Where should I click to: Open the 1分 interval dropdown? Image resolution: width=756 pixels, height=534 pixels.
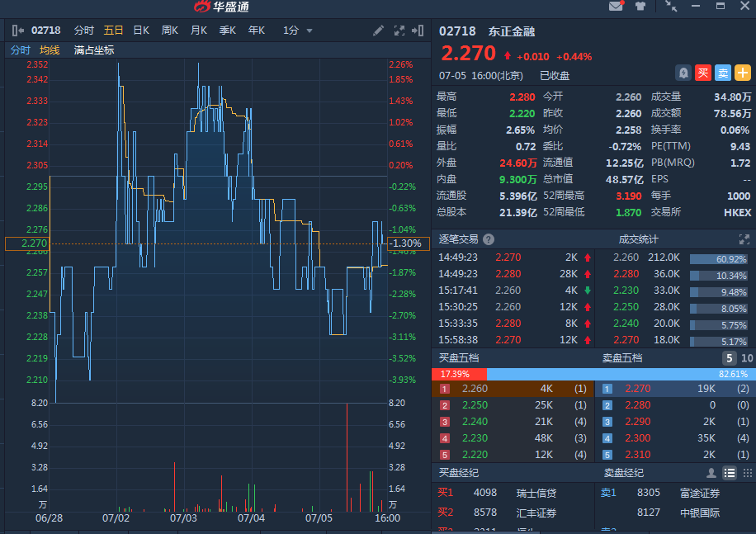[x=297, y=31]
